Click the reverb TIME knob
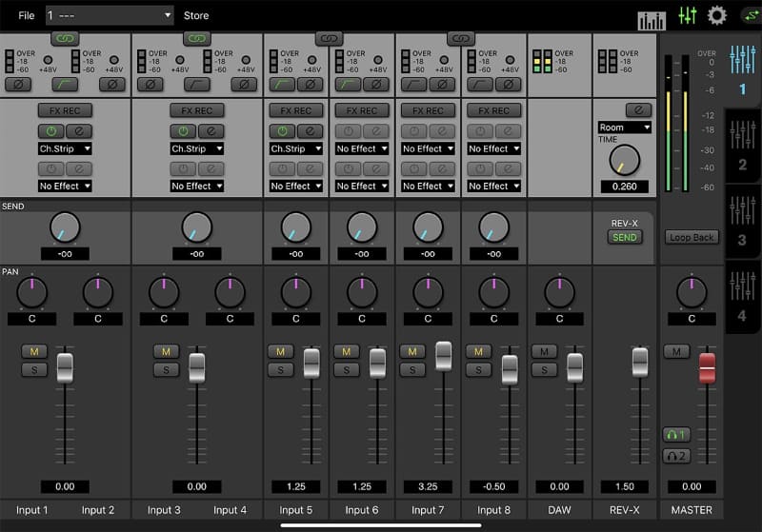The image size is (762, 532). point(625,160)
